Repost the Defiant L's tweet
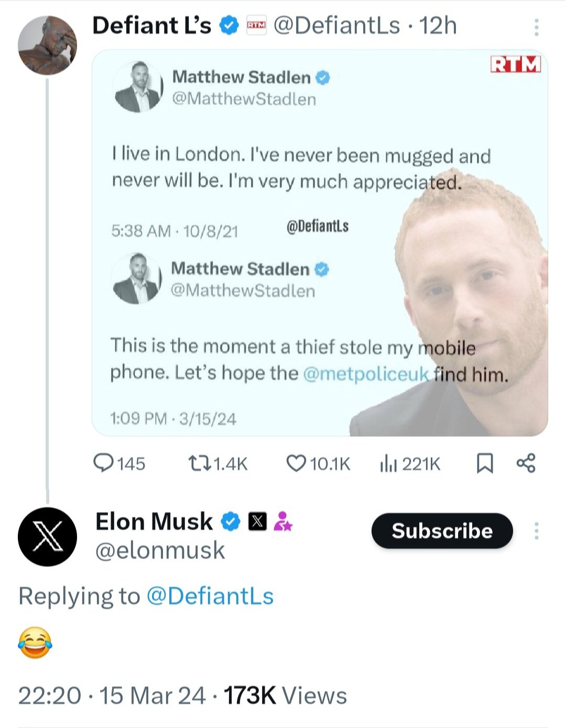This screenshot has height=728, width=566. (199, 463)
